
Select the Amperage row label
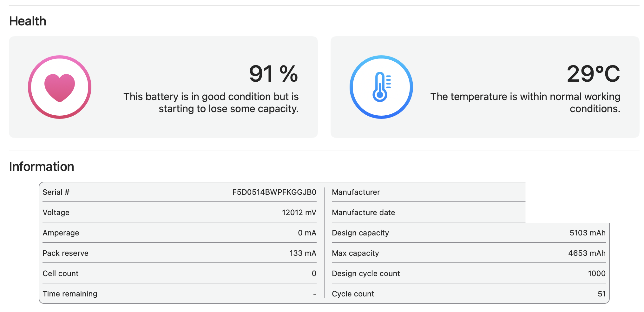[x=61, y=233]
